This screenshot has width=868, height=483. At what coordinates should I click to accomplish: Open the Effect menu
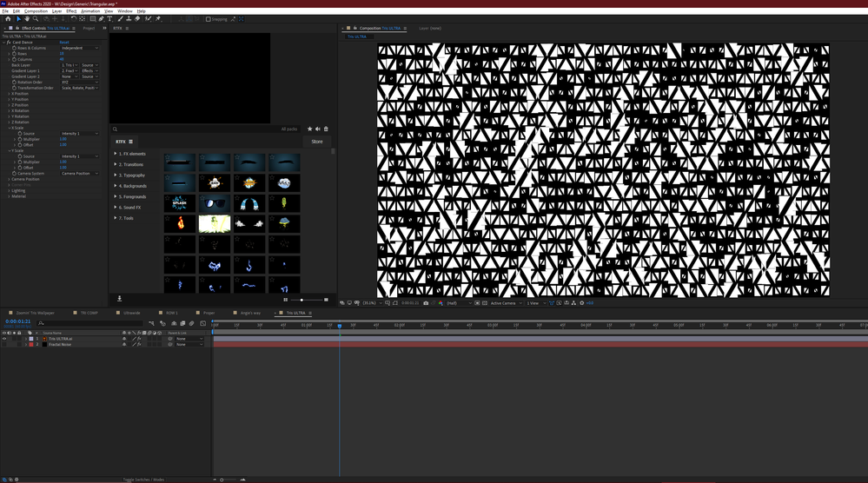[71, 11]
